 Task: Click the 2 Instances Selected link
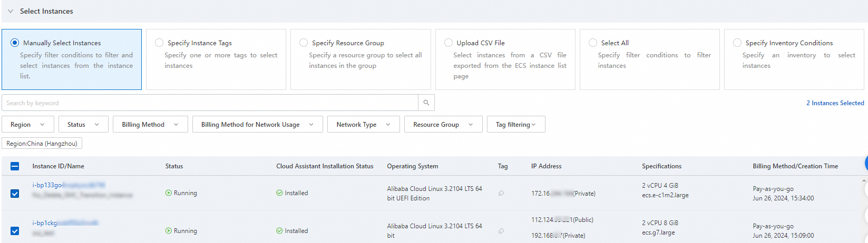tap(835, 103)
